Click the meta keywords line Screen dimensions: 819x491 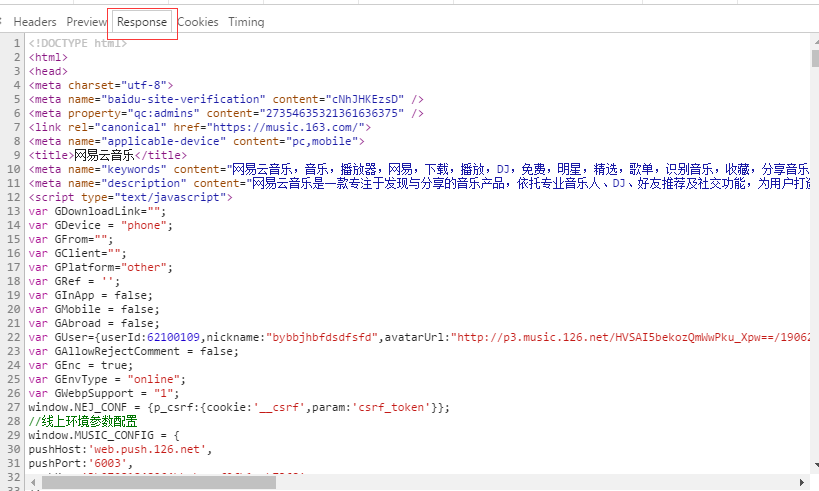[419, 169]
